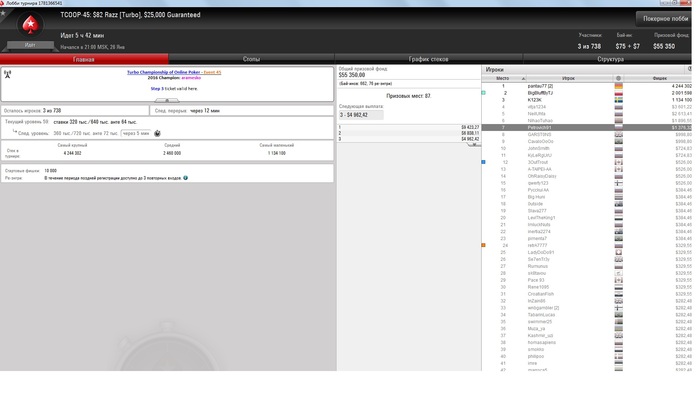Sort players by Место column arrow

(x=523, y=79)
